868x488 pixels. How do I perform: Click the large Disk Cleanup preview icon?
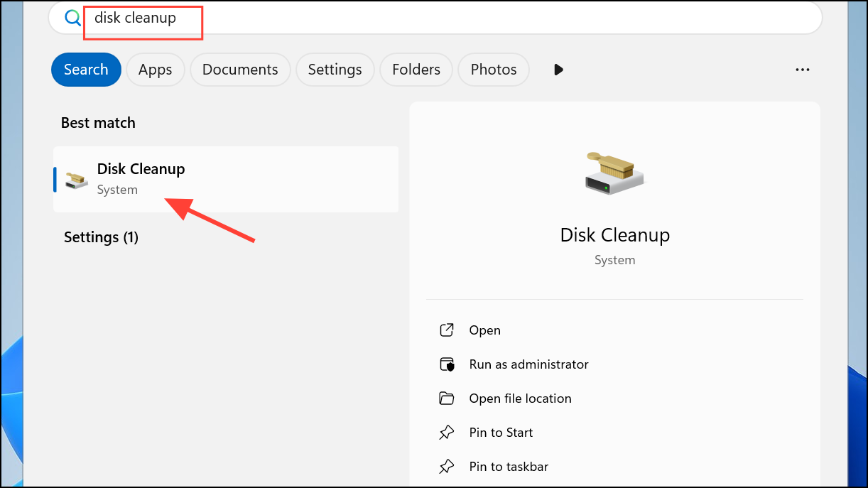pyautogui.click(x=614, y=173)
